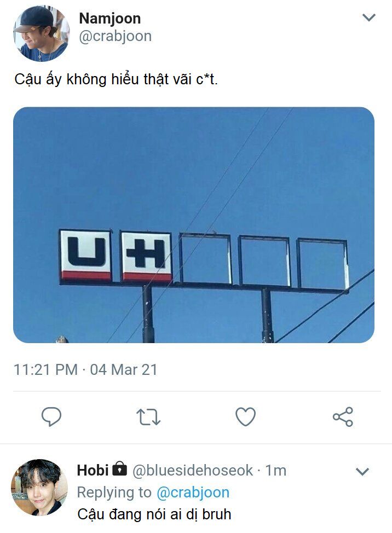Click the tweet text 'Cậu ấy không hiểu'
Image resolution: width=392 pixels, height=533 pixels.
click(x=77, y=79)
